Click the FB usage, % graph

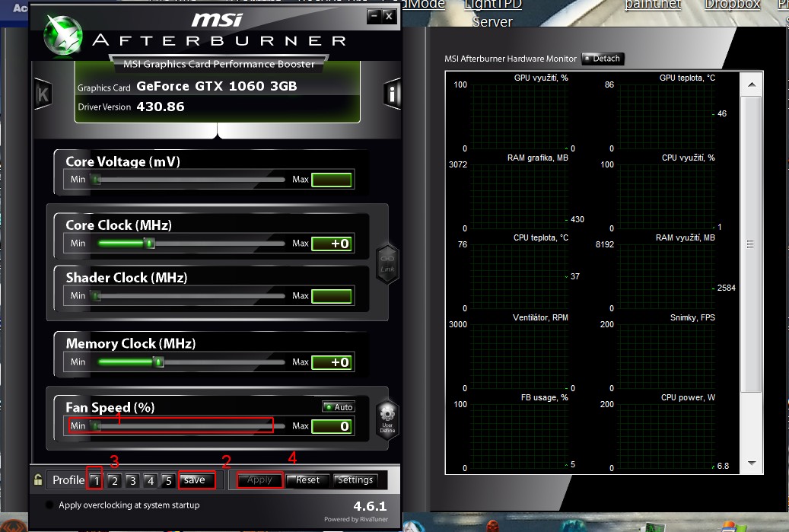tap(520, 436)
